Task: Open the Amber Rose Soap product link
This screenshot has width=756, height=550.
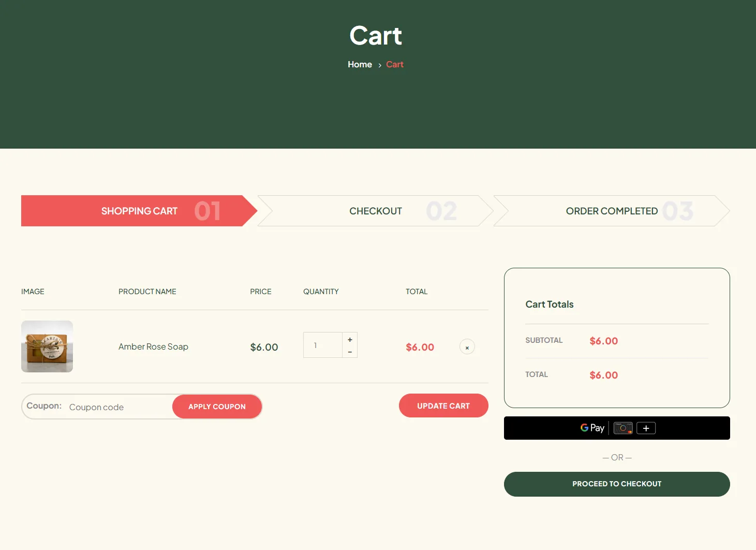Action: (153, 346)
